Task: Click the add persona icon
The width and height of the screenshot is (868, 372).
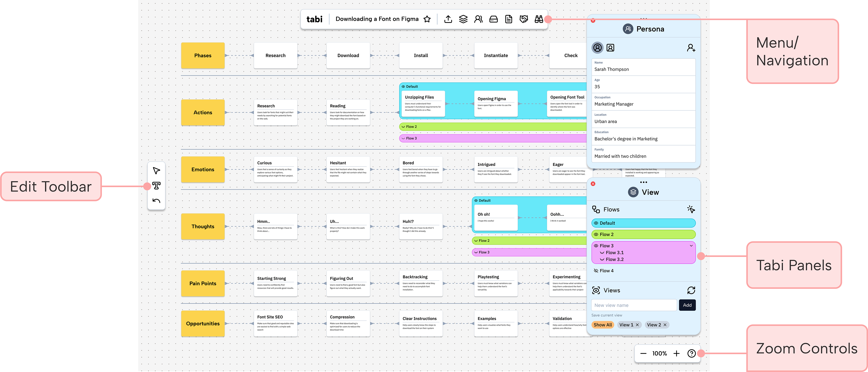Action: 691,48
